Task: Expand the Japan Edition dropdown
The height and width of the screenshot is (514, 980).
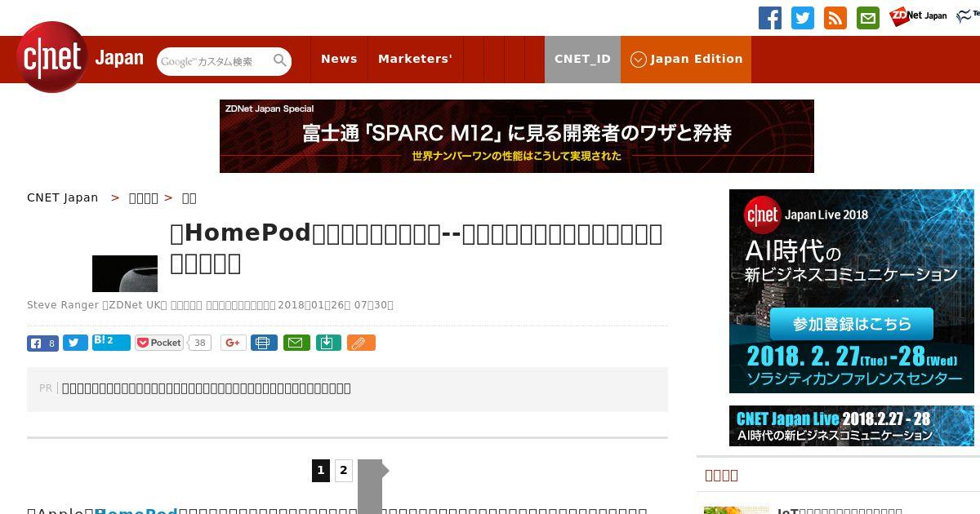Action: (686, 60)
